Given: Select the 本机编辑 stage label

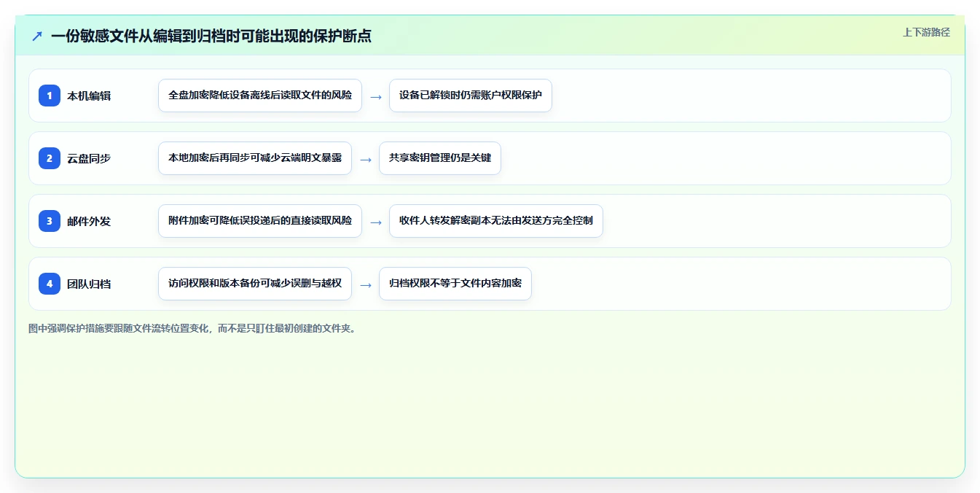Looking at the screenshot, I should tap(89, 96).
